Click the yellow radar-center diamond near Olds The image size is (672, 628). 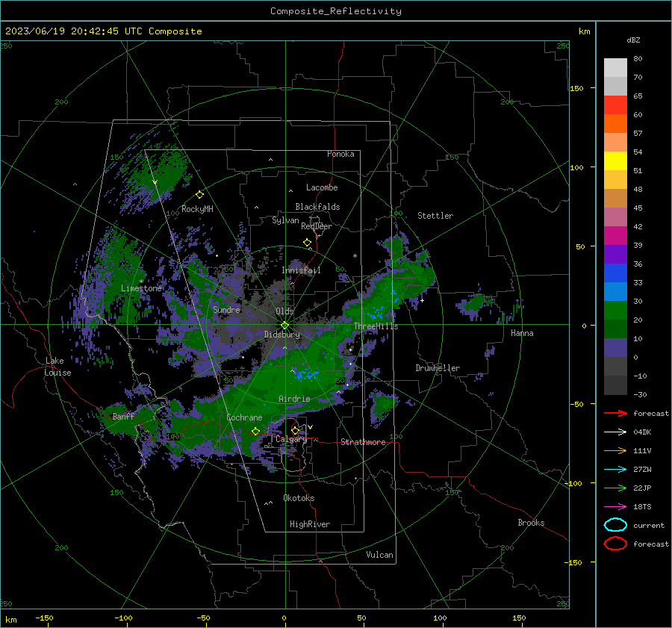pos(285,325)
